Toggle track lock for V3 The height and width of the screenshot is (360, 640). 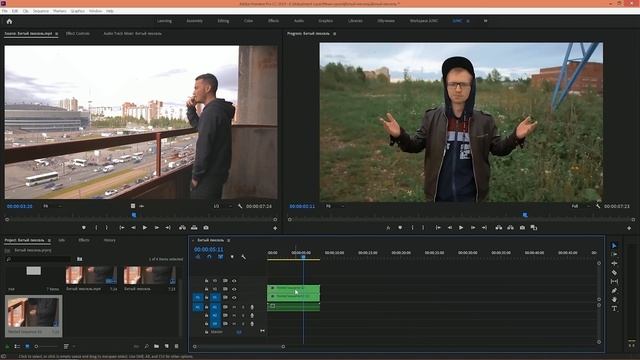(207, 281)
